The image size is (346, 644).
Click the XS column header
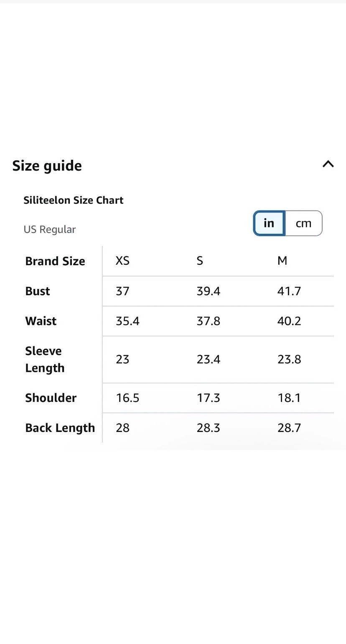[122, 261]
